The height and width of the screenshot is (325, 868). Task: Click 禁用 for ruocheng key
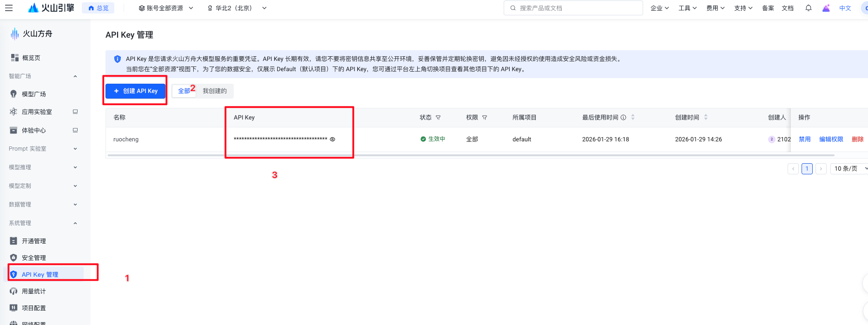point(805,139)
